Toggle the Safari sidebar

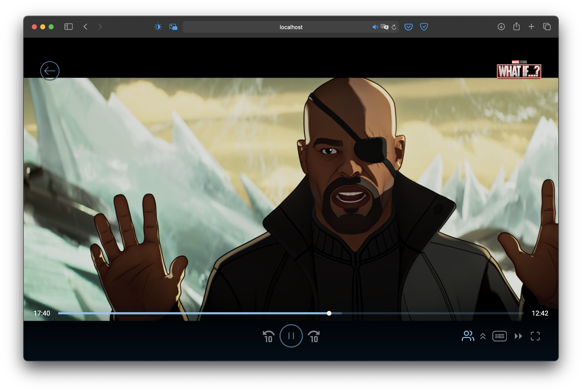coord(69,27)
